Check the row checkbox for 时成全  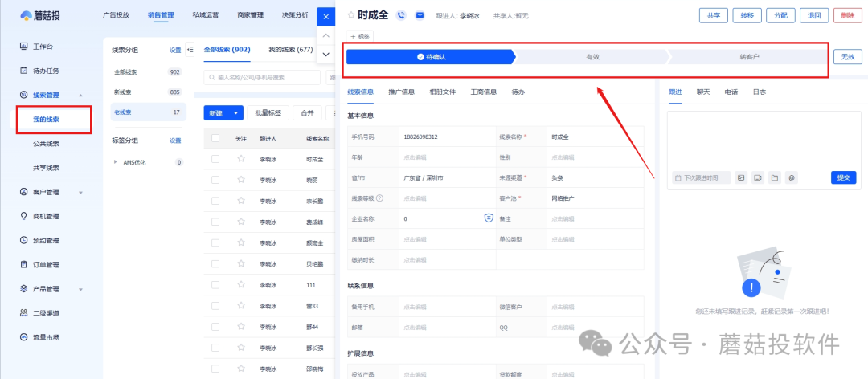[215, 159]
